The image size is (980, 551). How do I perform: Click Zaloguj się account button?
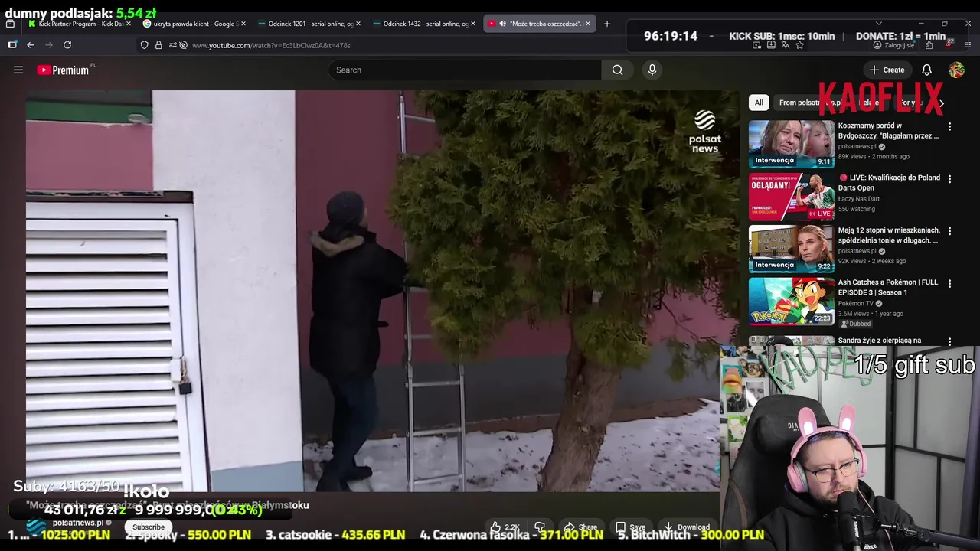click(x=894, y=45)
